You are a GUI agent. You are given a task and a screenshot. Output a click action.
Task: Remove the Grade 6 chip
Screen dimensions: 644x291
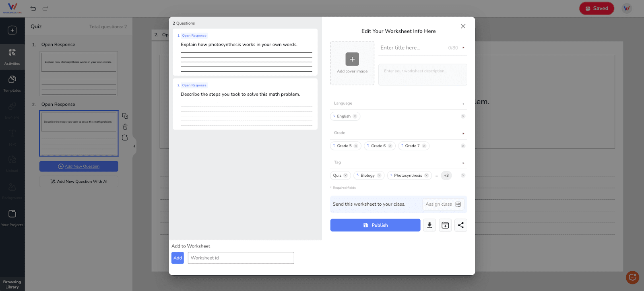(390, 146)
